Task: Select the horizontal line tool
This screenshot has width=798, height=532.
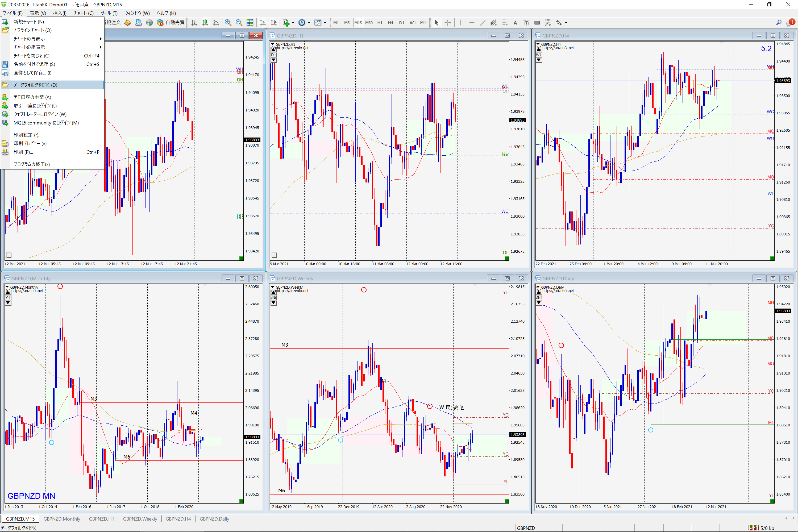Action: (472, 23)
